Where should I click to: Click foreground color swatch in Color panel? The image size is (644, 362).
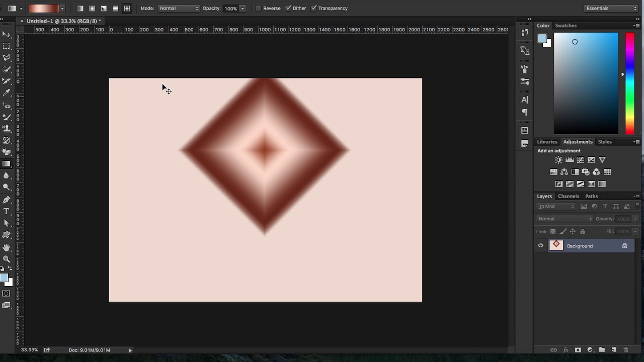(x=542, y=39)
